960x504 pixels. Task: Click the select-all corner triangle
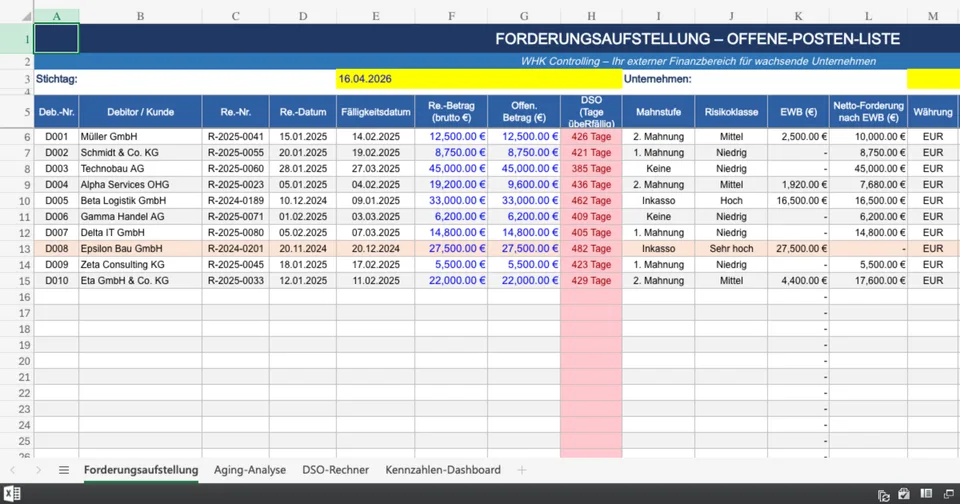point(26,17)
